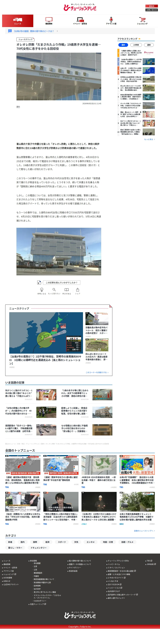Open the ショッピング cart icon
The height and width of the screenshot is (644, 160).
coord(142,19)
